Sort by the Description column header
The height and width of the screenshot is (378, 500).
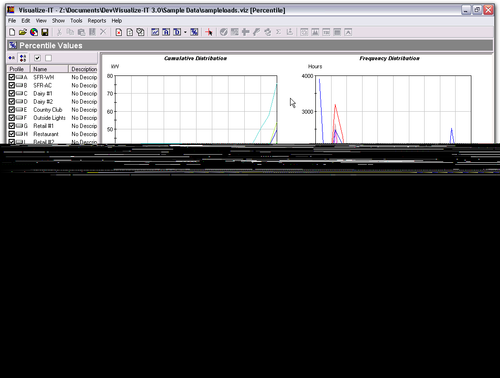(83, 69)
